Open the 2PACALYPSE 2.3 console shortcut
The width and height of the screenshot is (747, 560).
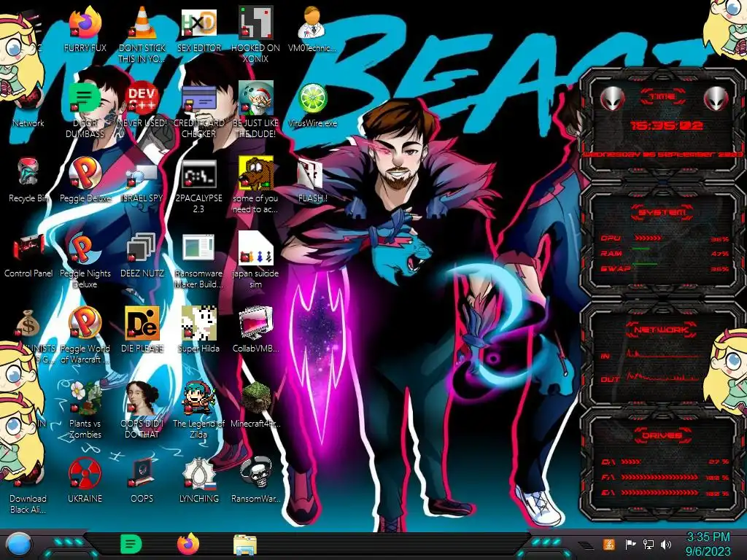198,174
